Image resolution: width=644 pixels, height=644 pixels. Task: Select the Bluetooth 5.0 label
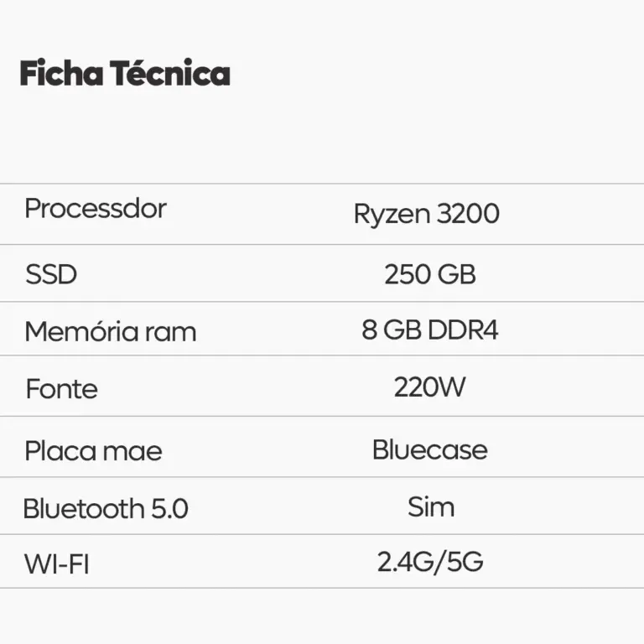click(x=106, y=509)
